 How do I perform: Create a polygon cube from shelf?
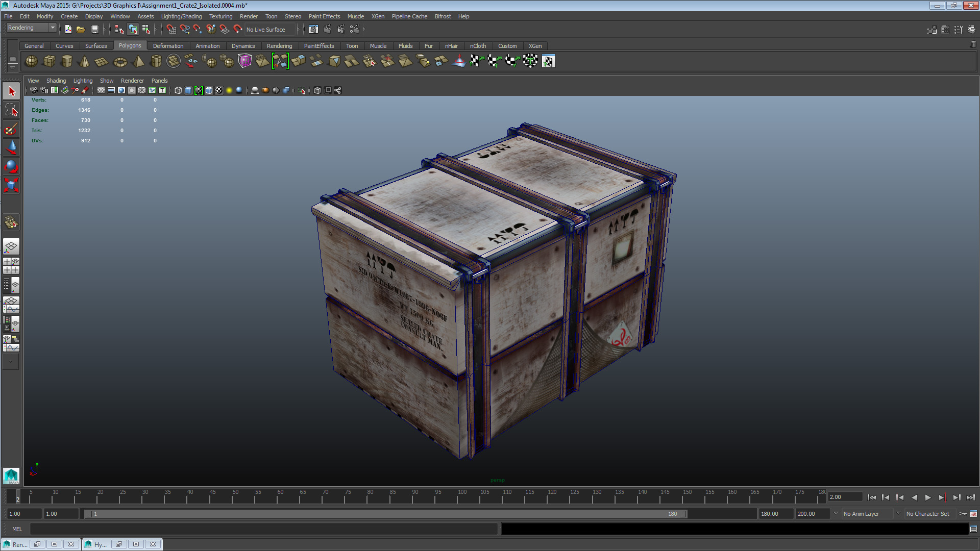click(49, 61)
